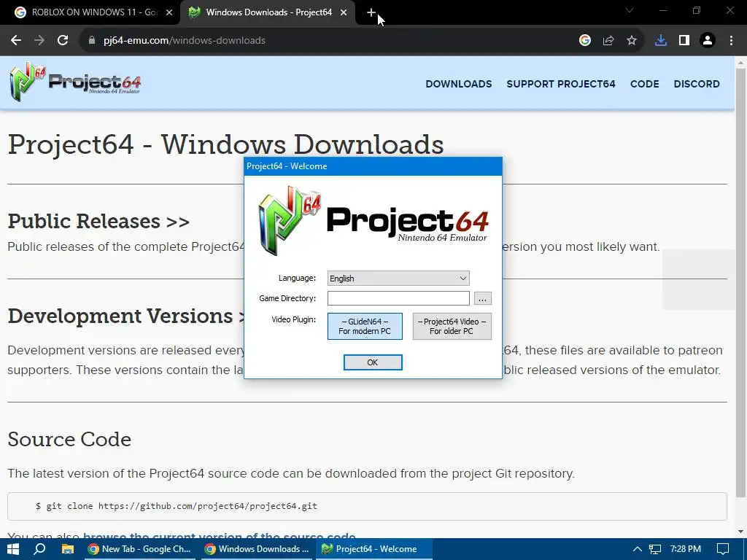
Task: Click the padlock site info icon
Action: click(x=92, y=41)
